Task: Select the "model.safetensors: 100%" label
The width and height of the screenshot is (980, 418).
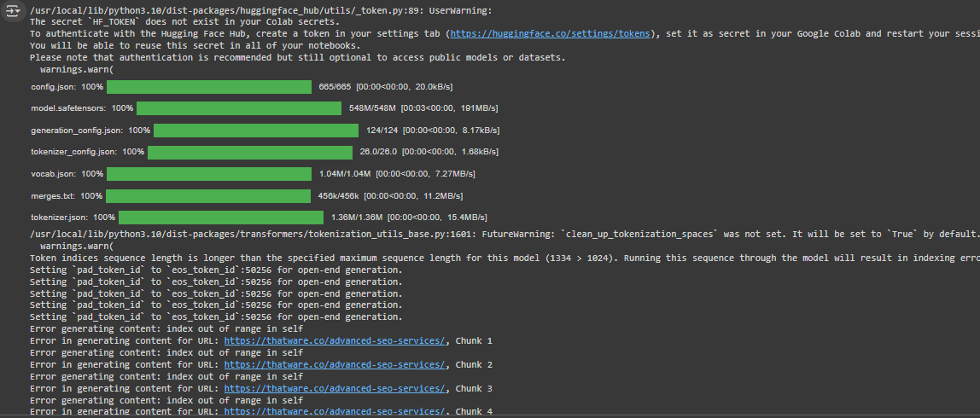Action: tap(82, 108)
